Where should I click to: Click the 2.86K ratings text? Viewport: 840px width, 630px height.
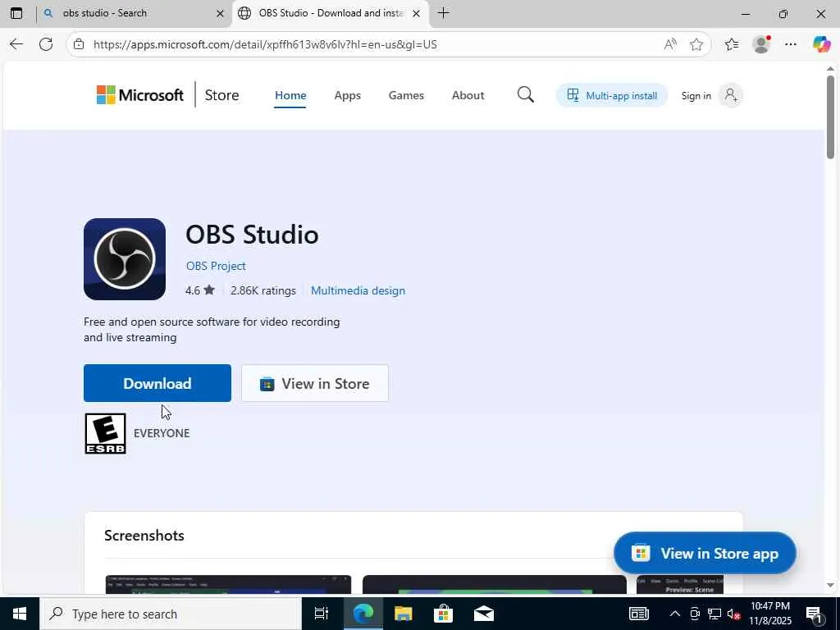click(263, 291)
